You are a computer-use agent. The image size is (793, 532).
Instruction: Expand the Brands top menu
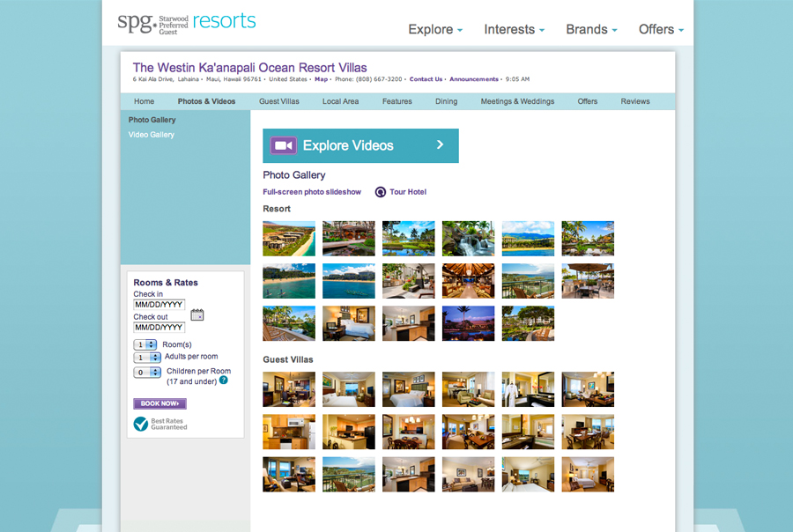coord(590,30)
